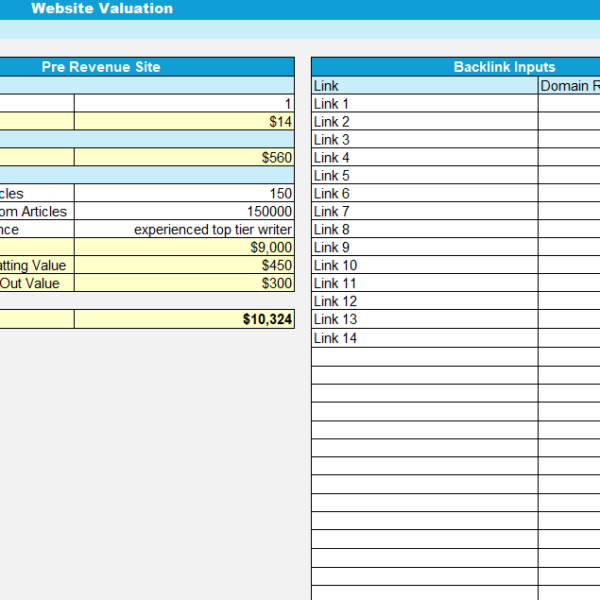Select the cell with value 150
600x600 pixels.
point(184,194)
